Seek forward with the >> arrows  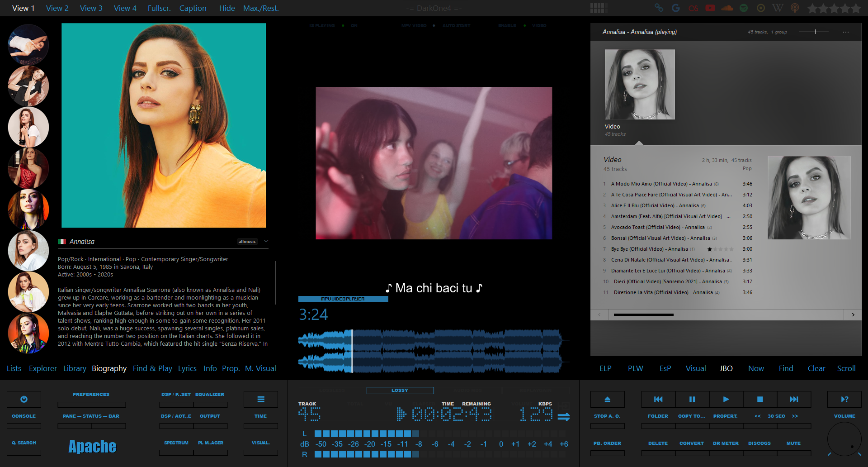[795, 416]
